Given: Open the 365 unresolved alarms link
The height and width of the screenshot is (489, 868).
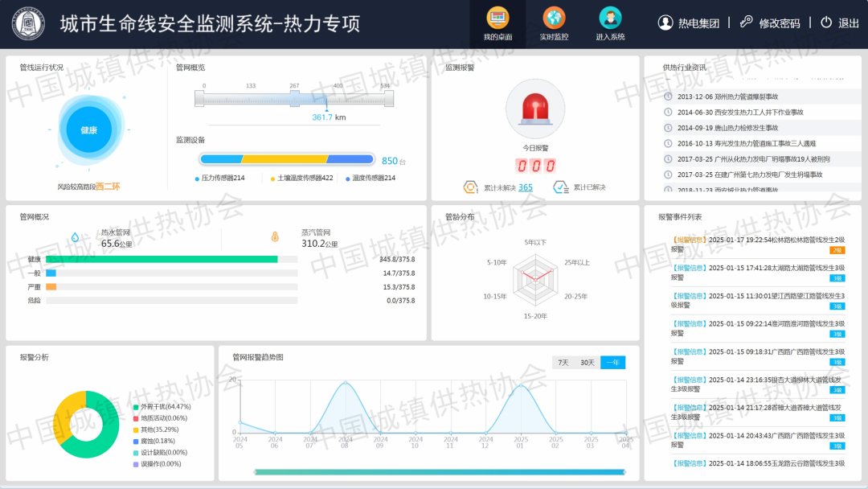Looking at the screenshot, I should pyautogui.click(x=525, y=187).
